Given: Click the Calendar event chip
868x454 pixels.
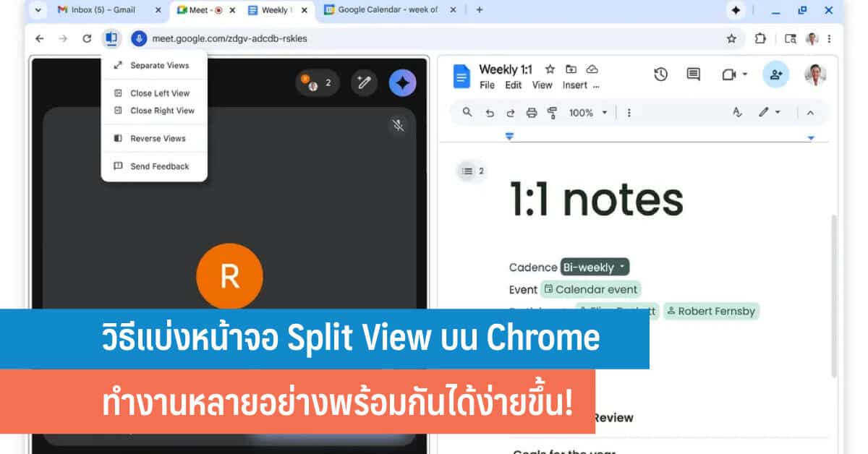Looking at the screenshot, I should [591, 290].
